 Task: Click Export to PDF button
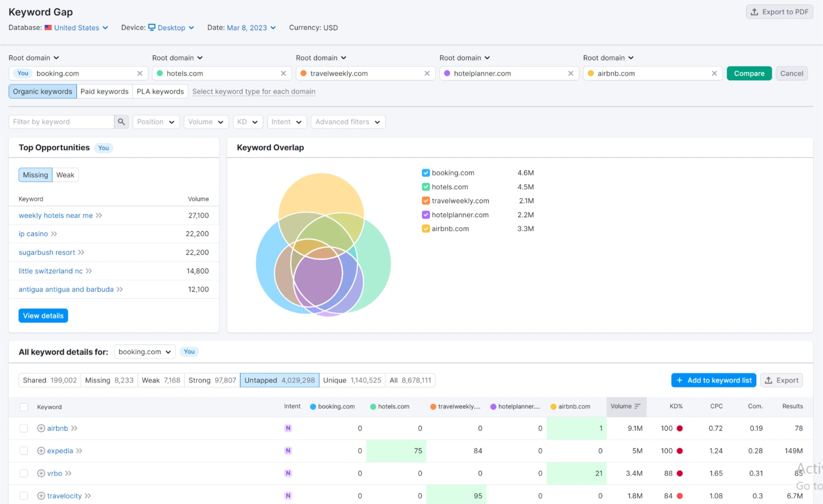780,12
